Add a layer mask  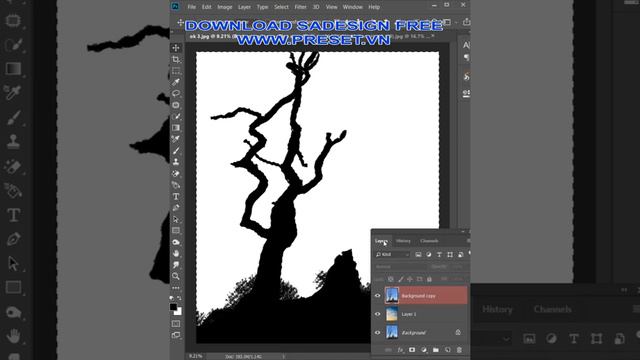tap(412, 350)
